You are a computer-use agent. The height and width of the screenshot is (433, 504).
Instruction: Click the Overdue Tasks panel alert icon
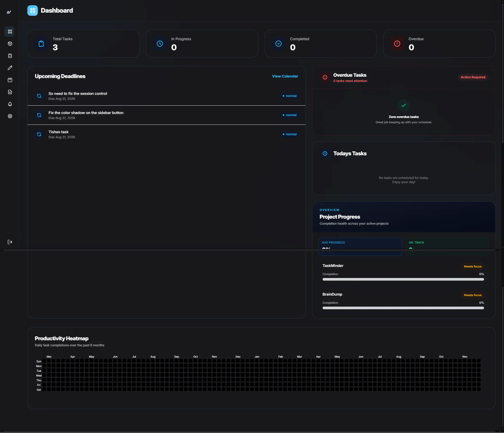(325, 77)
